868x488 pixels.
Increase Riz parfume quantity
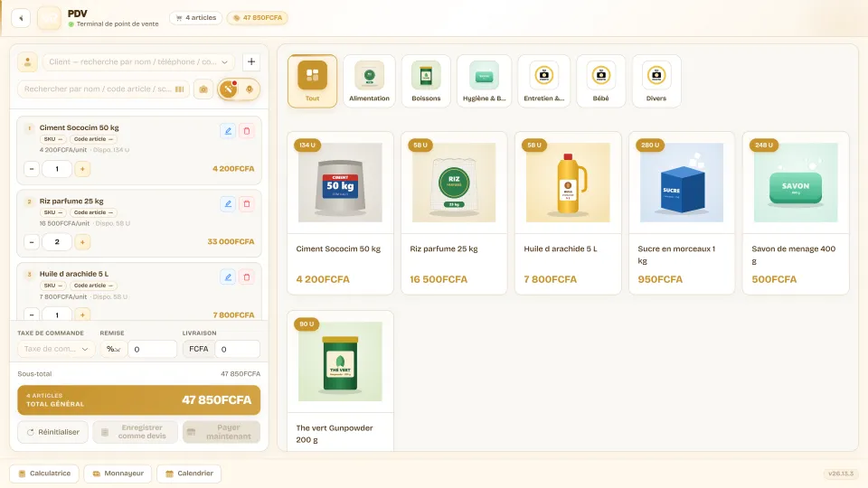point(82,242)
